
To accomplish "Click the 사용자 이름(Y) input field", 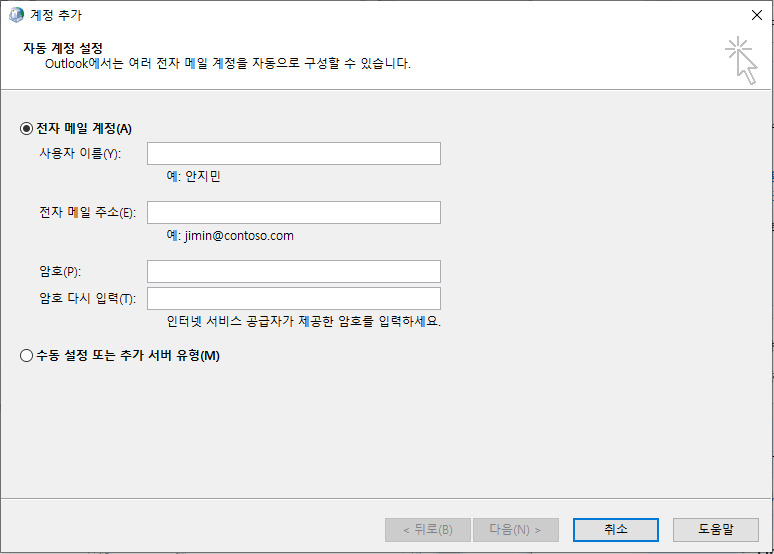I will 294,154.
